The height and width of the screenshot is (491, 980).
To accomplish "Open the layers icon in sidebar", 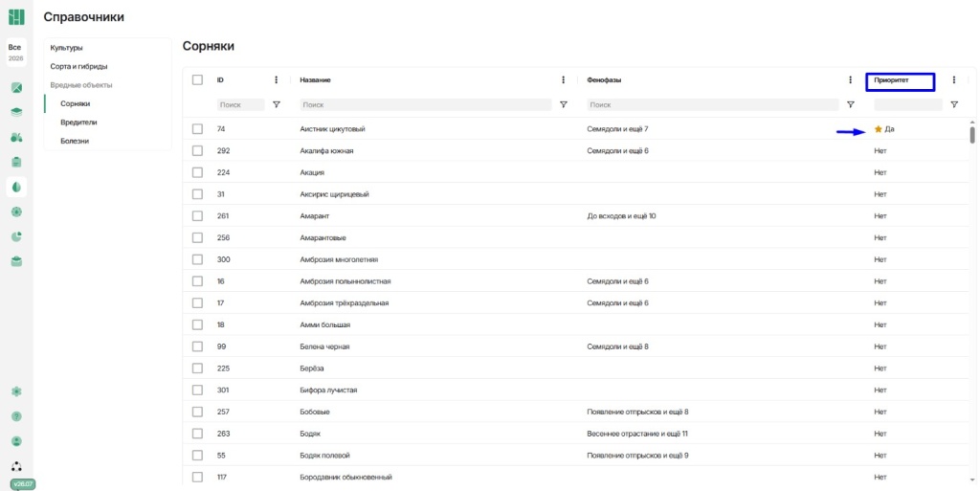I will point(17,112).
